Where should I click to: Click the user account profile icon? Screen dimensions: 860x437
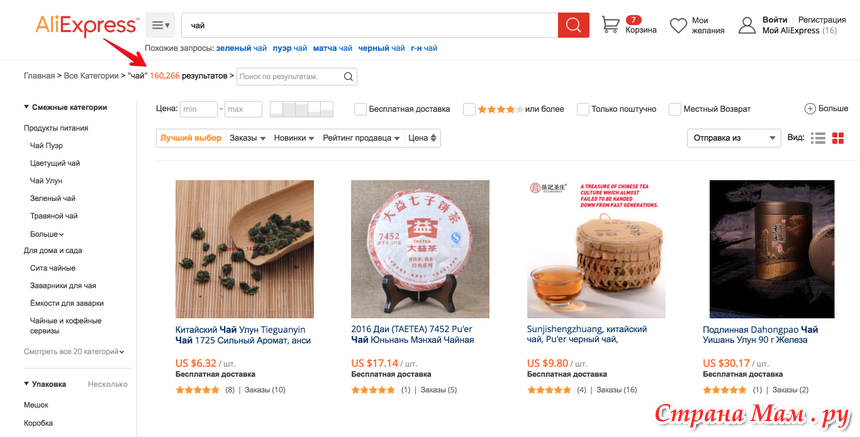tap(747, 25)
